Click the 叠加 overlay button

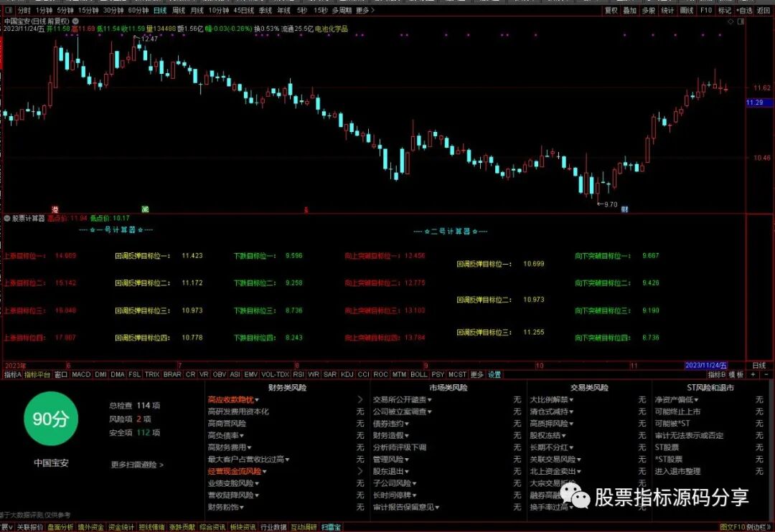pyautogui.click(x=630, y=10)
